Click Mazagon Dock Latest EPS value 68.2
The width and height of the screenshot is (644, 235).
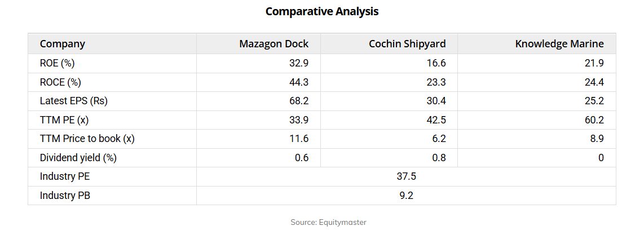coord(298,101)
